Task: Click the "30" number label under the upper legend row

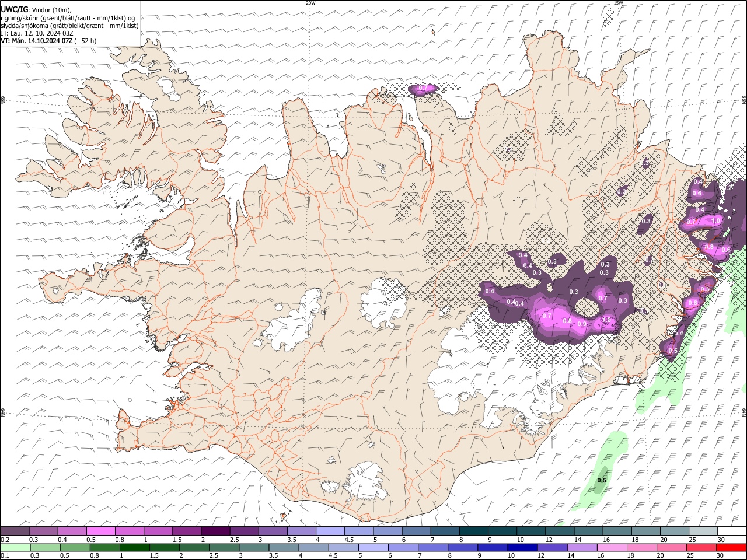Action: tap(721, 540)
